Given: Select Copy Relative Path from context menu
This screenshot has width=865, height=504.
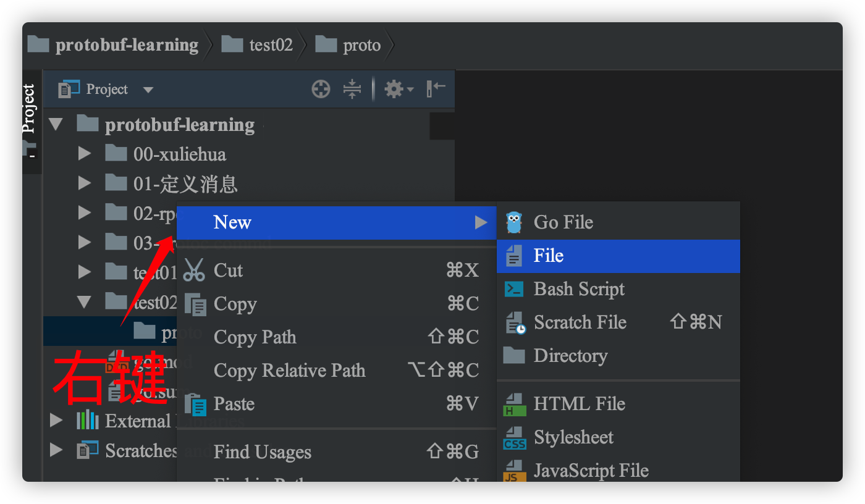Looking at the screenshot, I should [290, 370].
